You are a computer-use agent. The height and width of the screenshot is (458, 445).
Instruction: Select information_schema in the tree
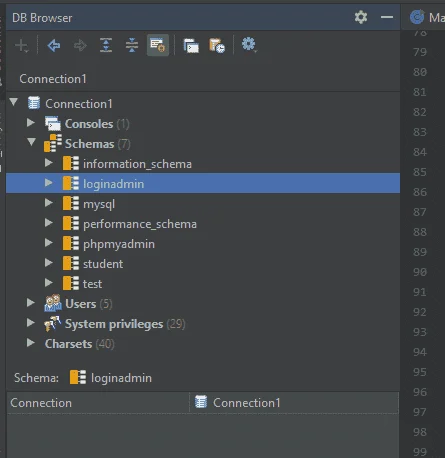[x=137, y=164]
